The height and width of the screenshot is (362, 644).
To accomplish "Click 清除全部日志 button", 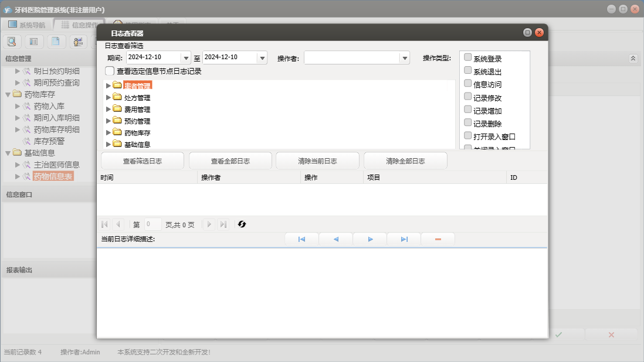I will [405, 161].
